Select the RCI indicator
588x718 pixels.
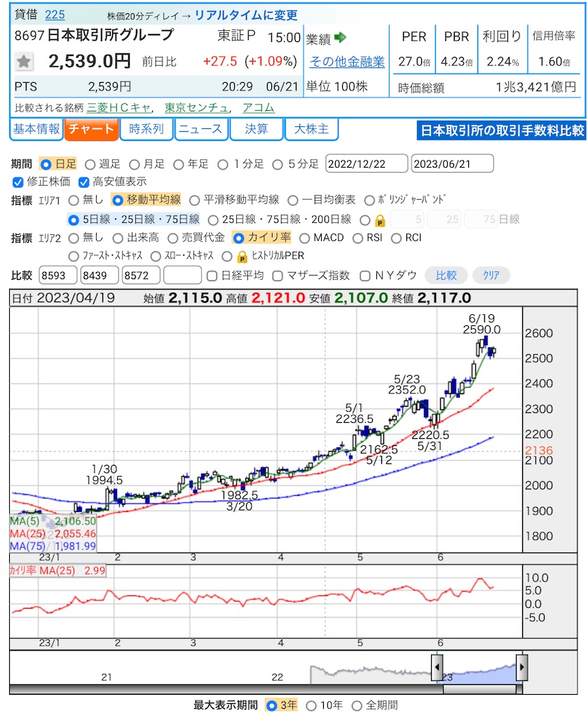pyautogui.click(x=396, y=238)
